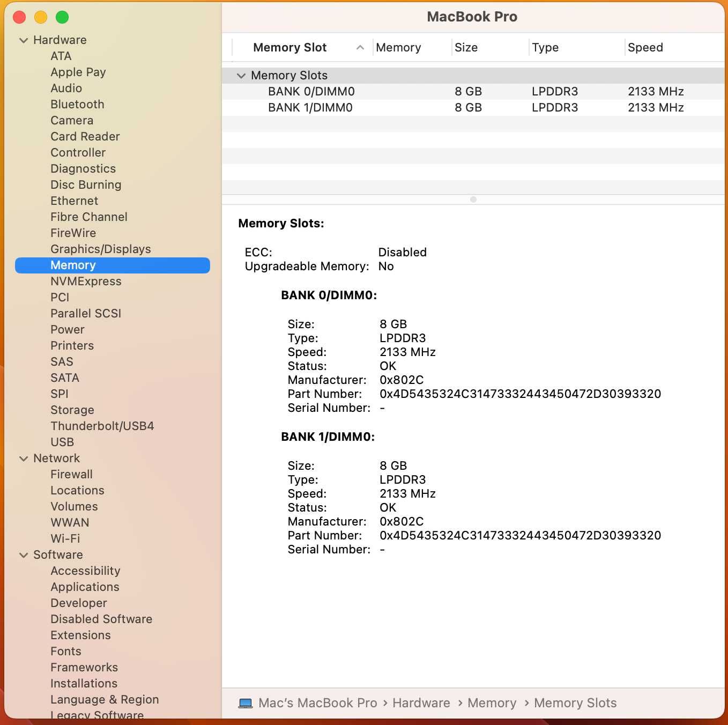The height and width of the screenshot is (725, 728).
Task: Show Storage details
Action: click(x=72, y=410)
